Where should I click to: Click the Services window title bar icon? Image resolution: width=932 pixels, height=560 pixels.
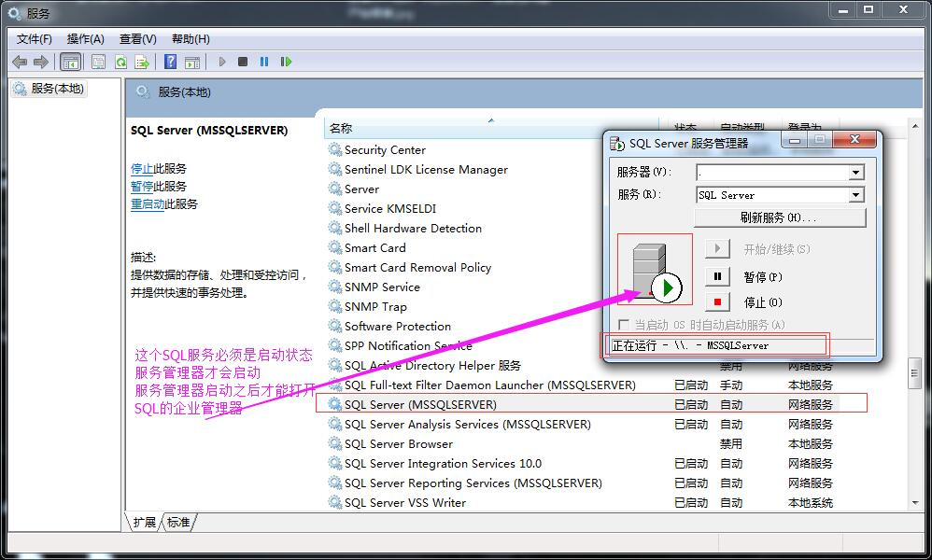click(14, 13)
